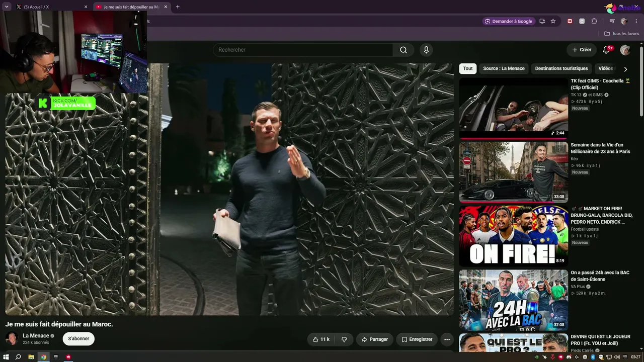
Task: Open Windows taskbar search
Action: [x=18, y=357]
